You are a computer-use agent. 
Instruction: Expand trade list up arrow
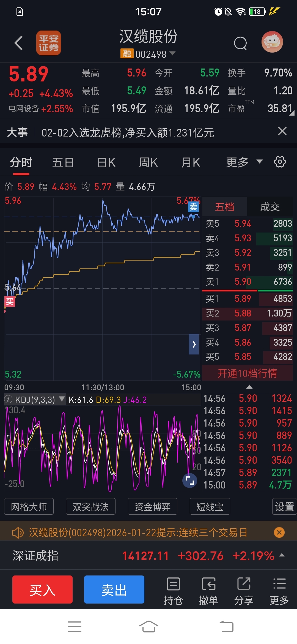[x=249, y=387]
